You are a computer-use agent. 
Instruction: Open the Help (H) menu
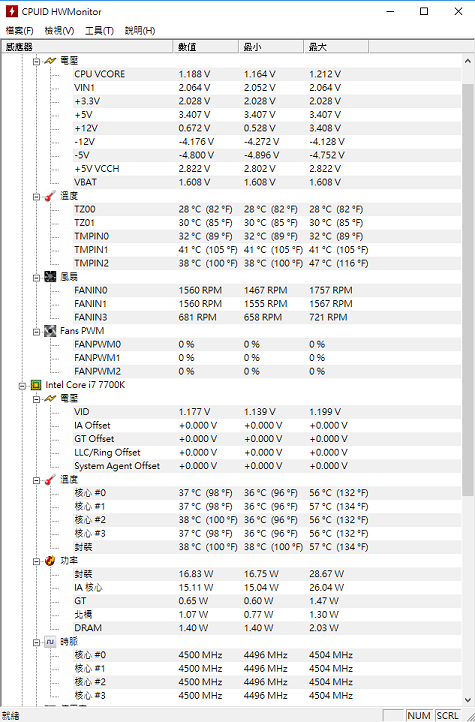[140, 31]
